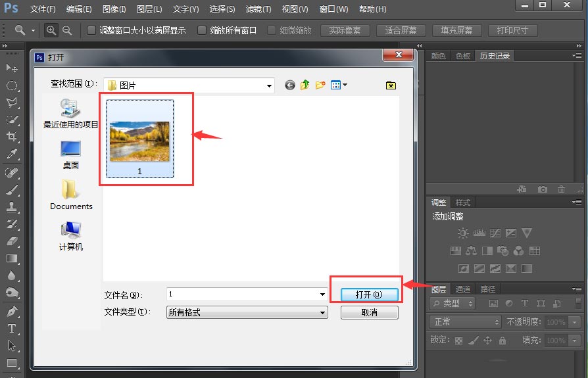Select the Elliptical Marquee tool
588x378 pixels.
pos(12,85)
